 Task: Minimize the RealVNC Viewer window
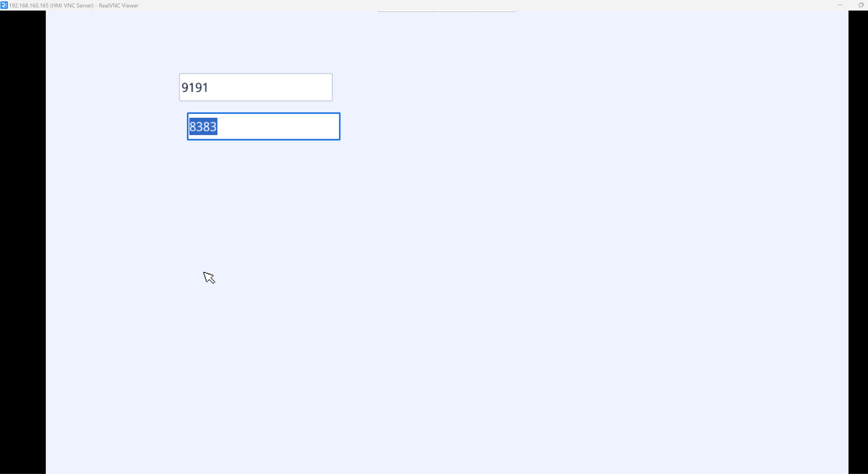(x=840, y=5)
